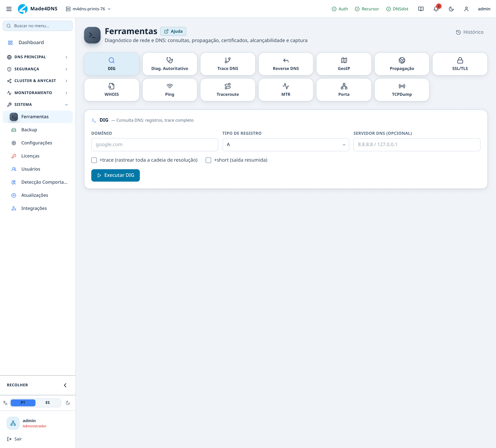The height and width of the screenshot is (448, 496).
Task: Open Usuários page
Action: tap(38, 169)
